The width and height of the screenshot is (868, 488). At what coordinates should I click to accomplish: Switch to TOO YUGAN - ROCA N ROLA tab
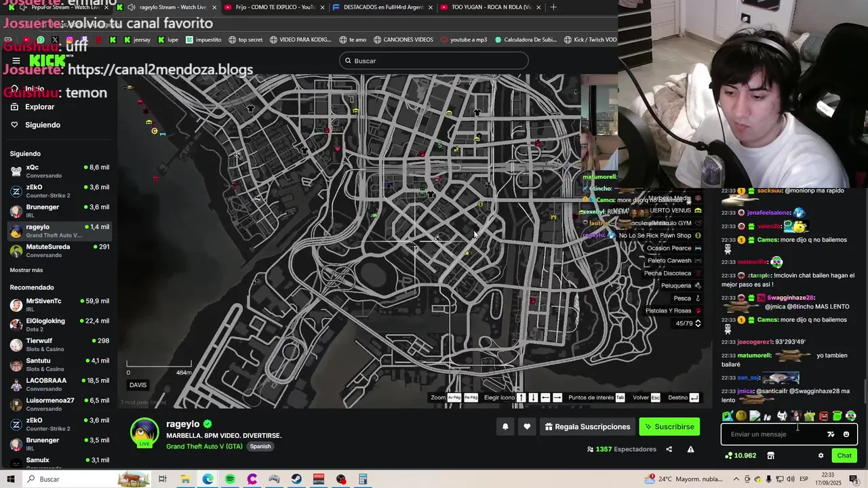click(490, 7)
